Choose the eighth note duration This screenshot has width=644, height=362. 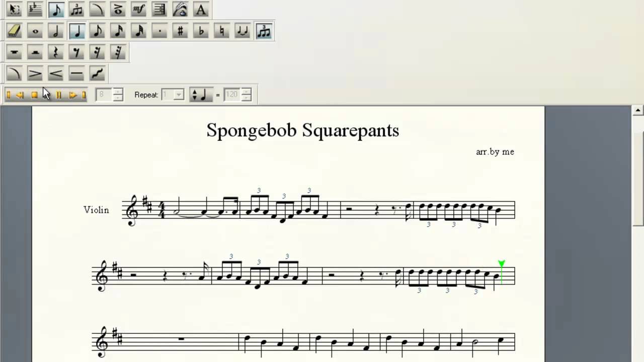pos(97,31)
